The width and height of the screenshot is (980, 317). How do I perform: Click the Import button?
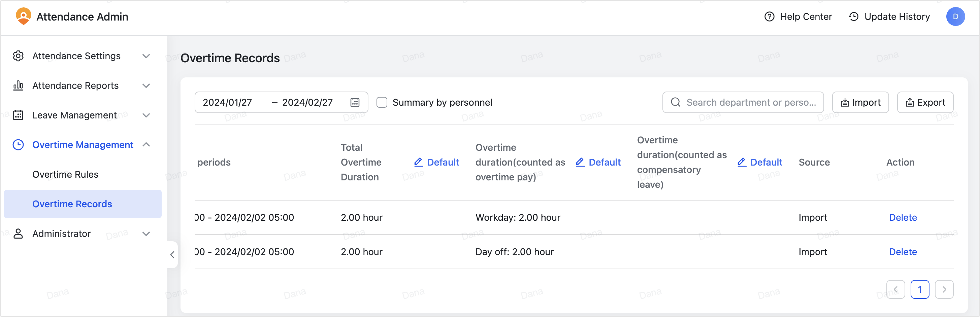pos(860,102)
